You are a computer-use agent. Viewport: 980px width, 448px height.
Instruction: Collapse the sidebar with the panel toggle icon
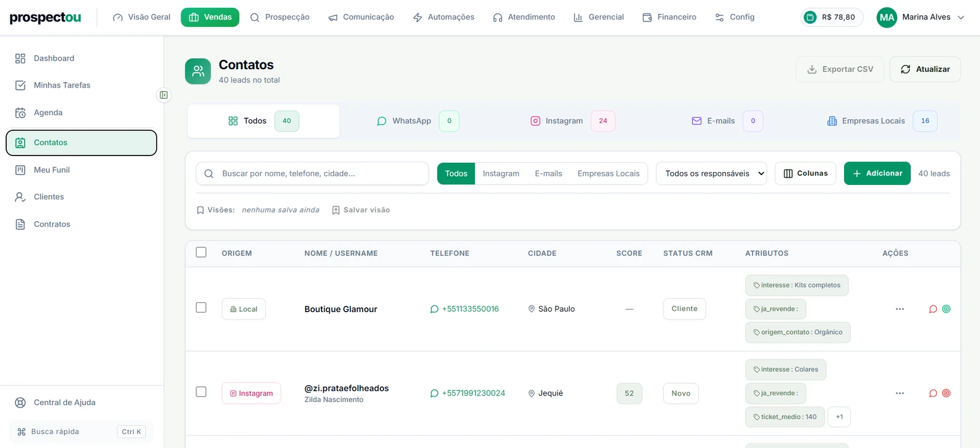[164, 95]
